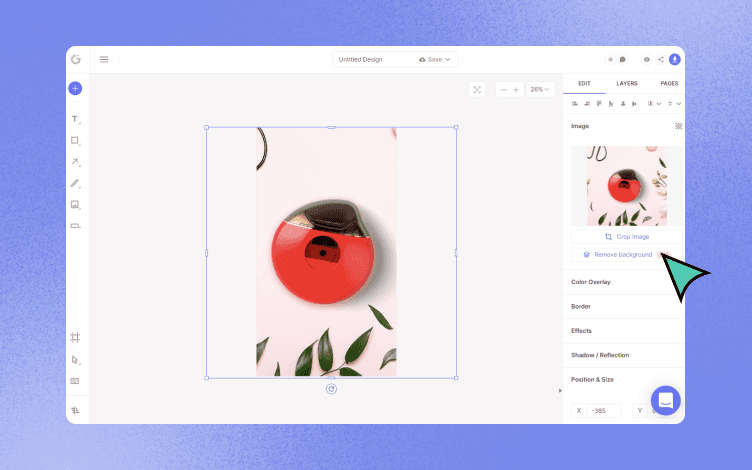Click the blue download button
Screen dimensions: 752x470
(675, 59)
